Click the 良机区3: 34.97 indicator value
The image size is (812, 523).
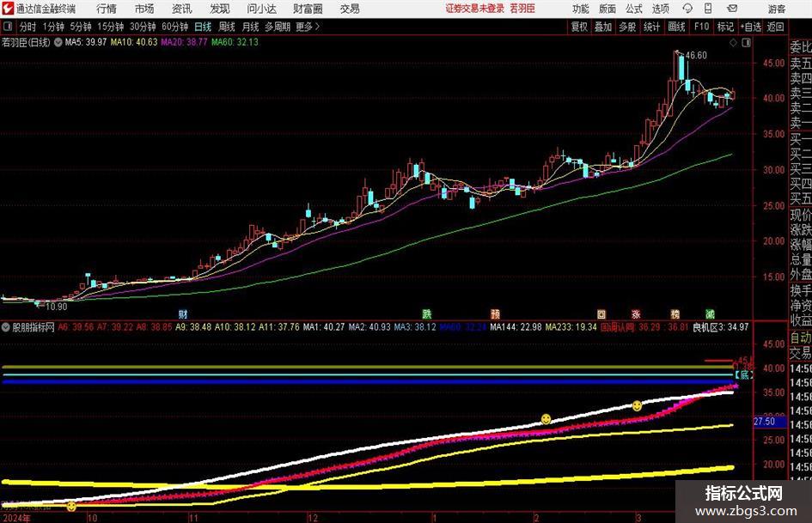[x=721, y=327]
